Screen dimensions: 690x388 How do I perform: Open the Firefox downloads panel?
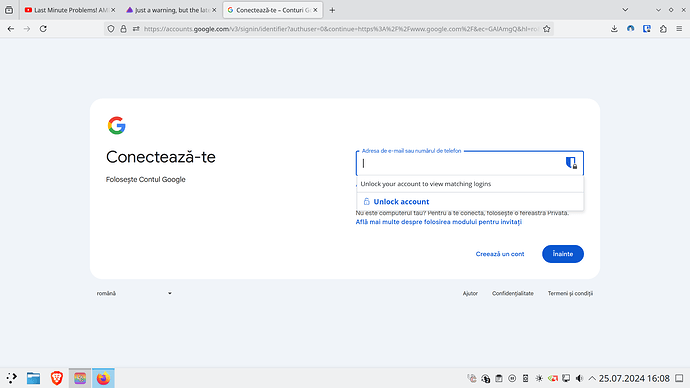pyautogui.click(x=614, y=29)
